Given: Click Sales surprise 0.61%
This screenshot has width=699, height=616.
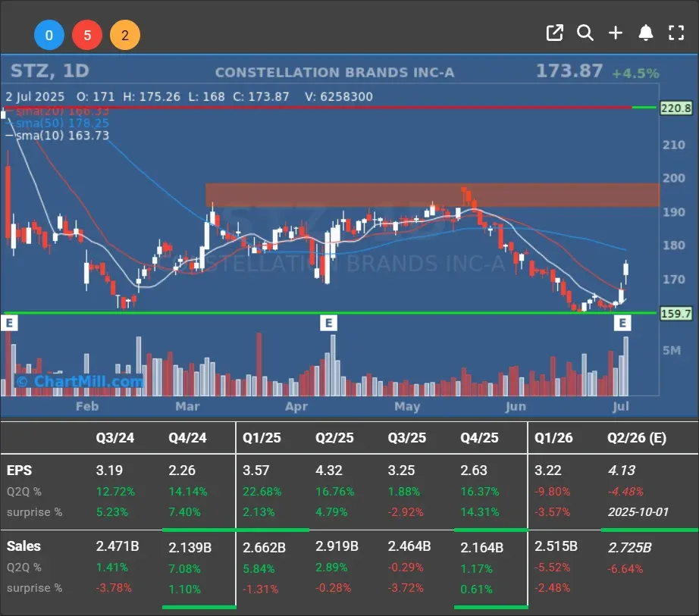Looking at the screenshot, I should pyautogui.click(x=477, y=589).
